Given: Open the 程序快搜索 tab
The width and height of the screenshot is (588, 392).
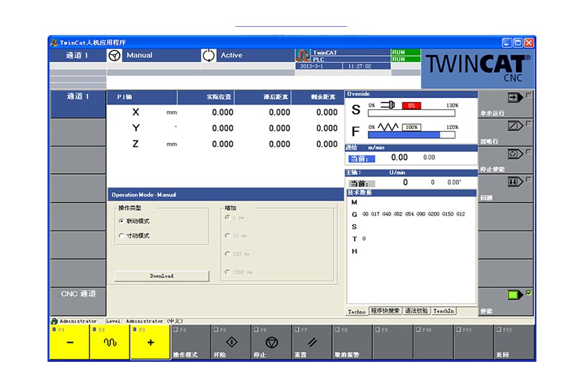Looking at the screenshot, I should coord(385,310).
